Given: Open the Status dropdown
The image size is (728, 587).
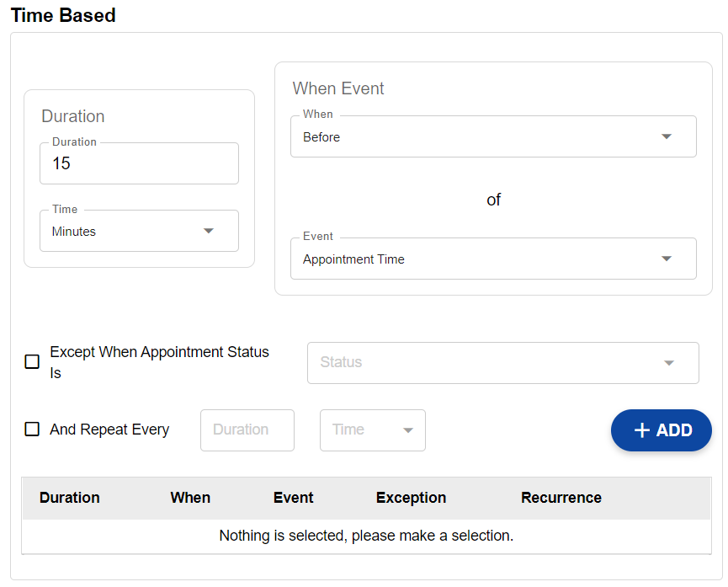Looking at the screenshot, I should [x=488, y=363].
